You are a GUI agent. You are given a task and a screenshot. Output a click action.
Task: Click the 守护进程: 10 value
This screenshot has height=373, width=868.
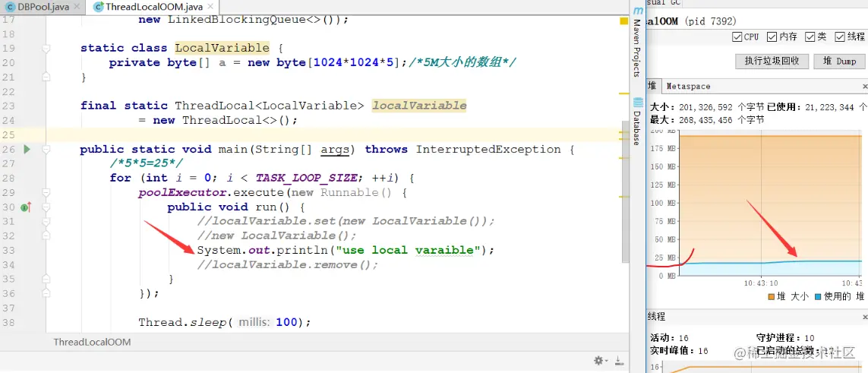(x=785, y=337)
